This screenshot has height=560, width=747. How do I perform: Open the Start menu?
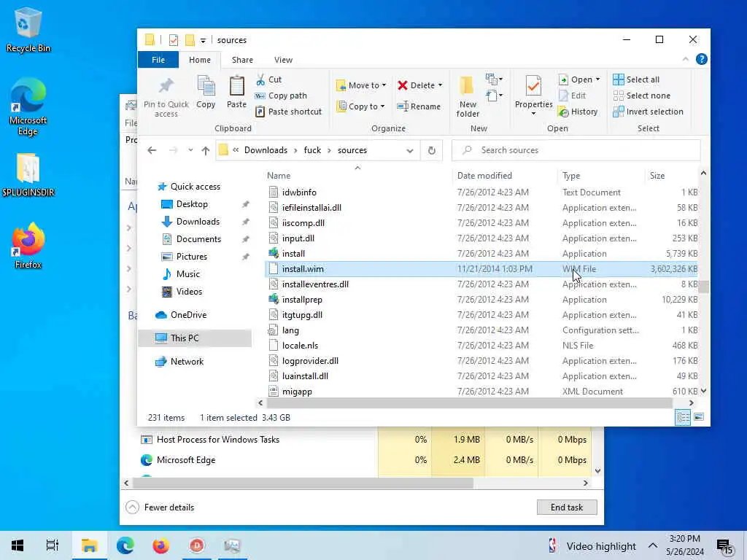(x=18, y=545)
